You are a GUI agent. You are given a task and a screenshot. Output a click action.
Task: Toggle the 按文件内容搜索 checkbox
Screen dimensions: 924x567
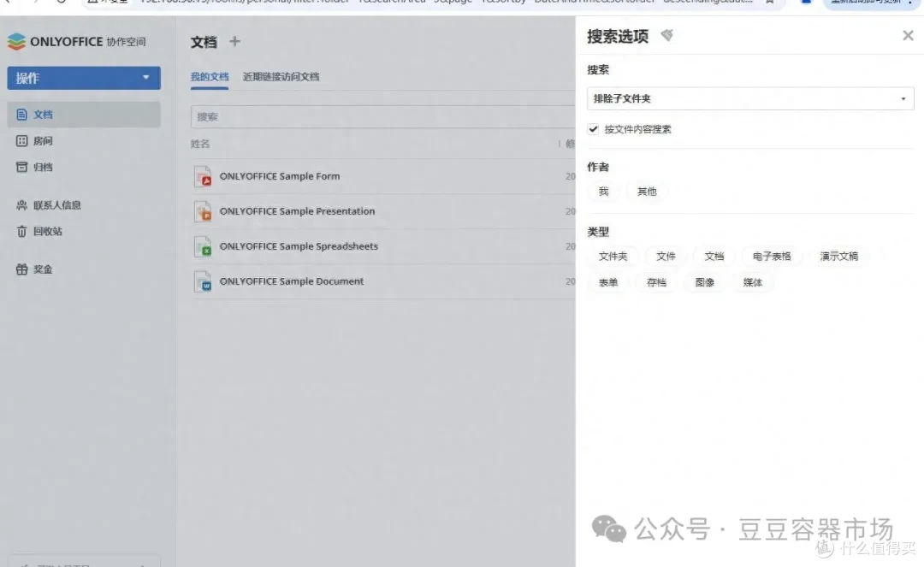coord(593,129)
